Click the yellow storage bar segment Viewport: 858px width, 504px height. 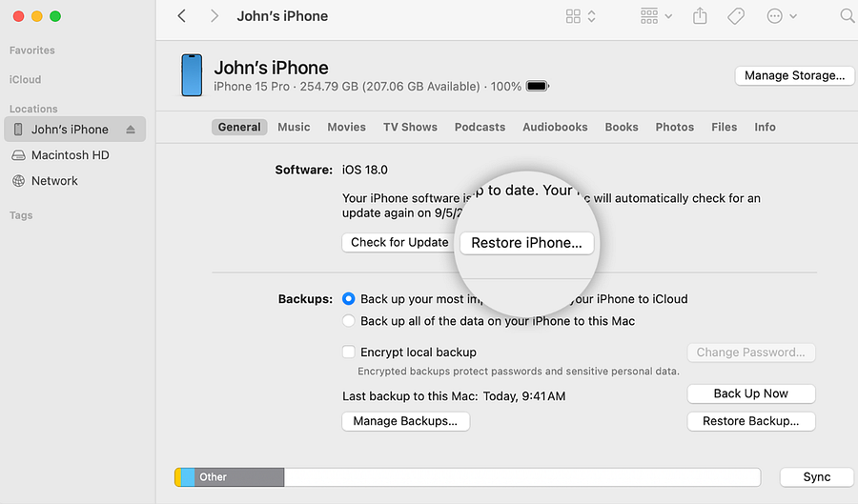(x=178, y=477)
